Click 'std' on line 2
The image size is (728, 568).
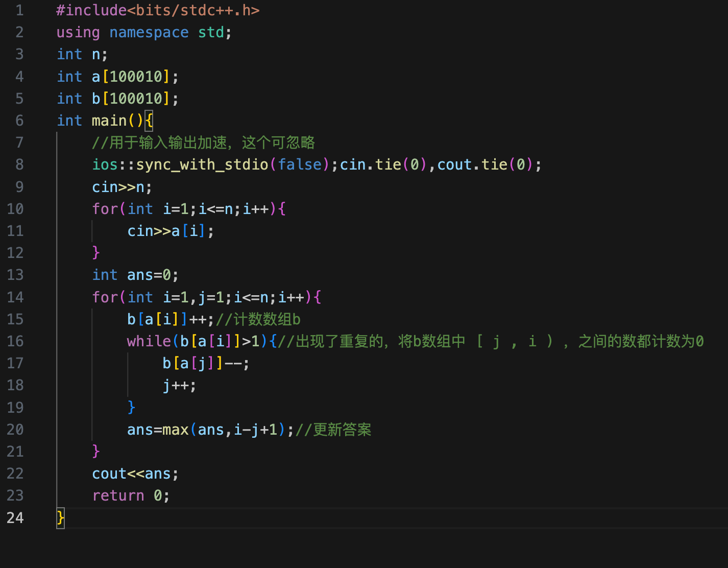(x=211, y=32)
